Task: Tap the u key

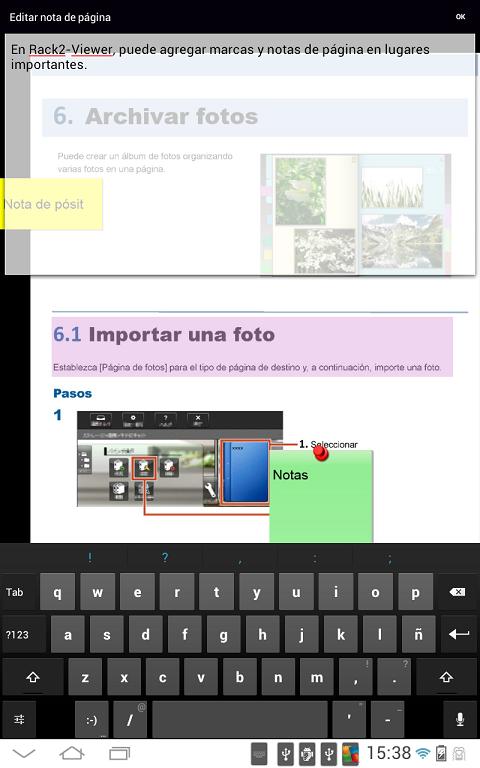Action: pyautogui.click(x=296, y=592)
